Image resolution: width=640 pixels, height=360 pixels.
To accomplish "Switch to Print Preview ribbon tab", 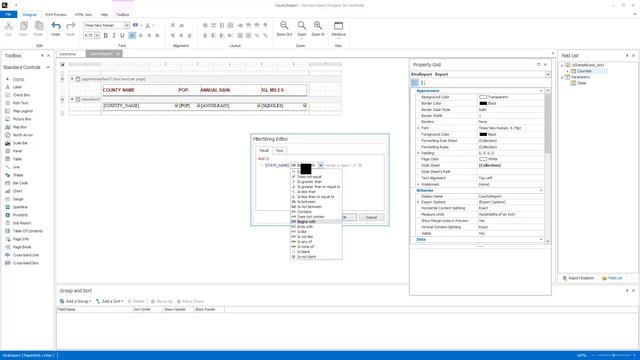I will click(56, 15).
